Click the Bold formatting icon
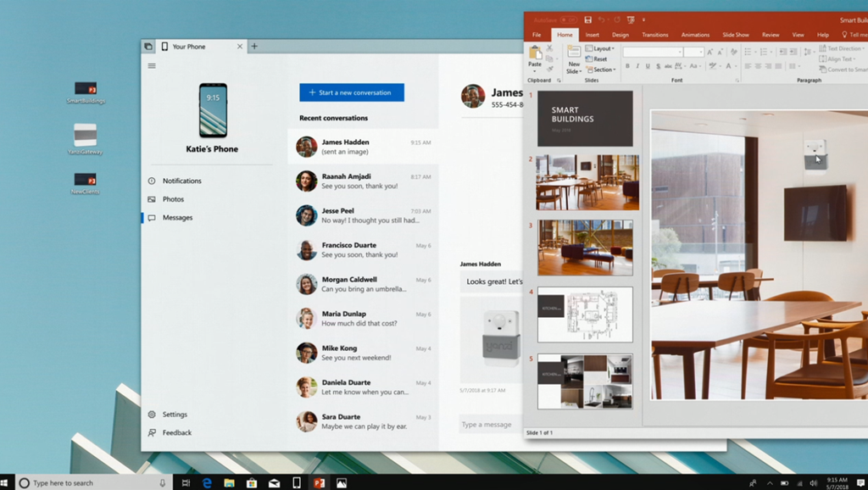 click(x=628, y=66)
